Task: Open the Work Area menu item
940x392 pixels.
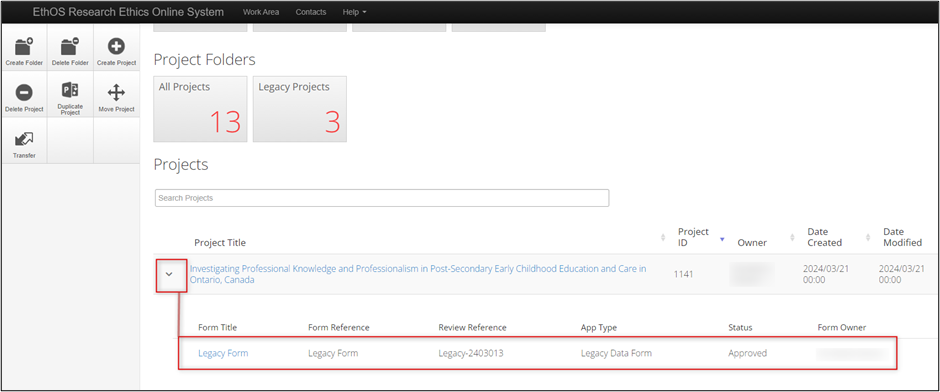Action: coord(261,12)
